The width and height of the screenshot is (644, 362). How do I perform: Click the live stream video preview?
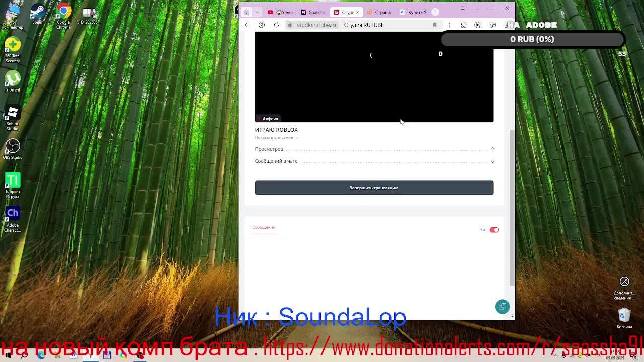(x=374, y=76)
